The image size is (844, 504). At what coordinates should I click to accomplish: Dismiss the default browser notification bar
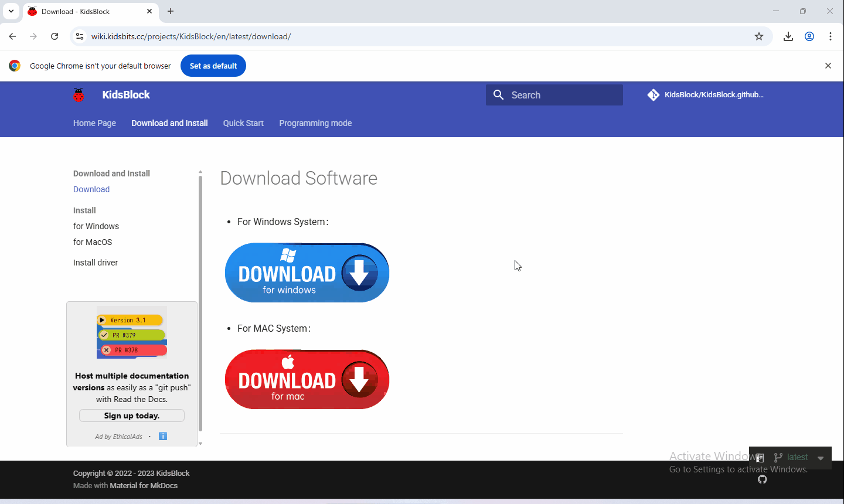point(828,66)
